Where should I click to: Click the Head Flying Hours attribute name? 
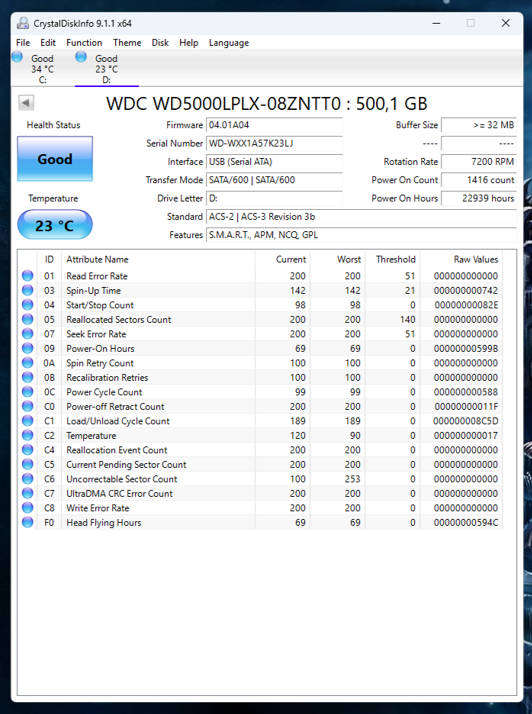(x=104, y=522)
